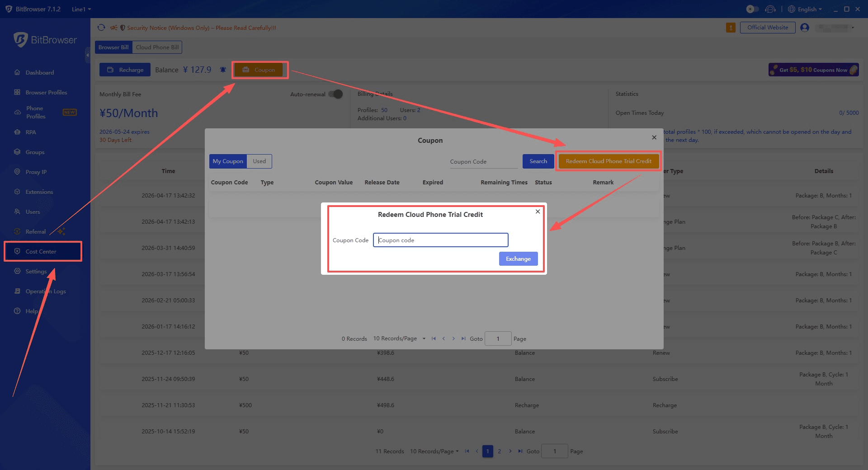The image size is (868, 470).
Task: Focus the Coupon code field in redeem popup
Action: click(x=441, y=240)
